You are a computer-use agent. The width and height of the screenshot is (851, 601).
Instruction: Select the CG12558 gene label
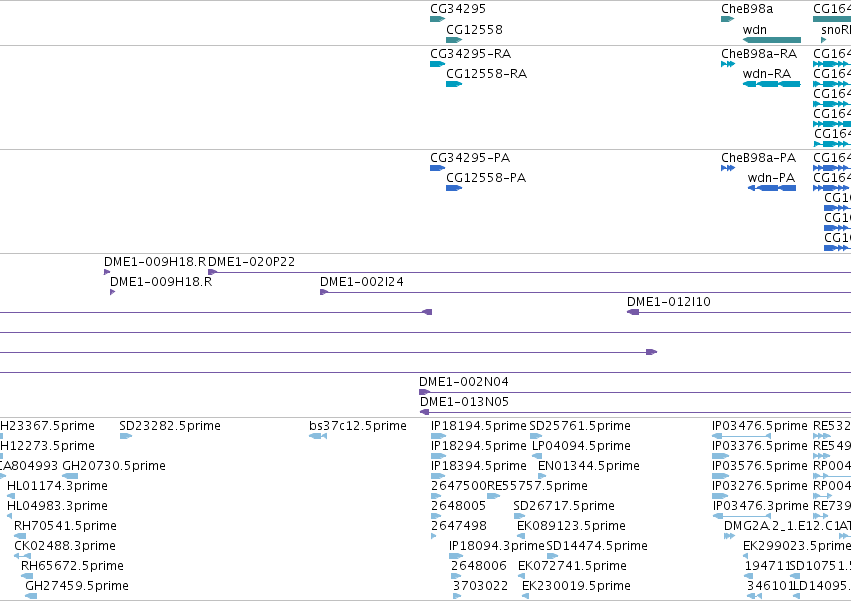(x=474, y=29)
